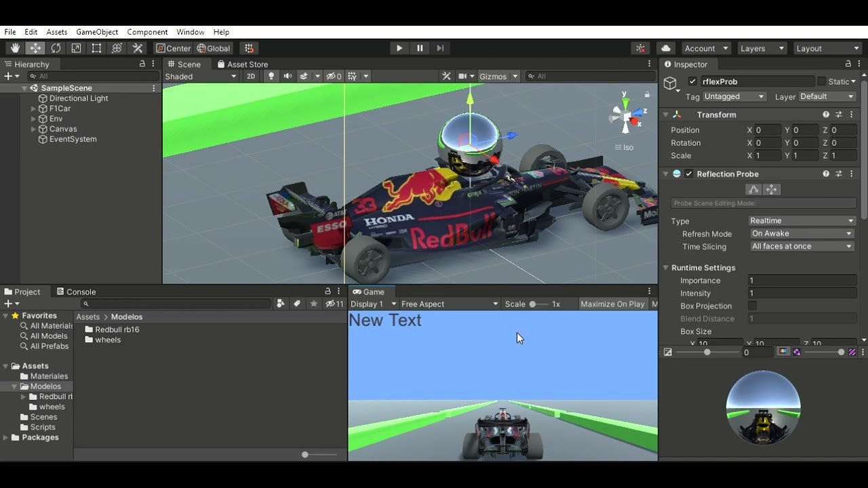Image resolution: width=868 pixels, height=488 pixels.
Task: Open the Time Slicing dropdown
Action: [x=802, y=247]
